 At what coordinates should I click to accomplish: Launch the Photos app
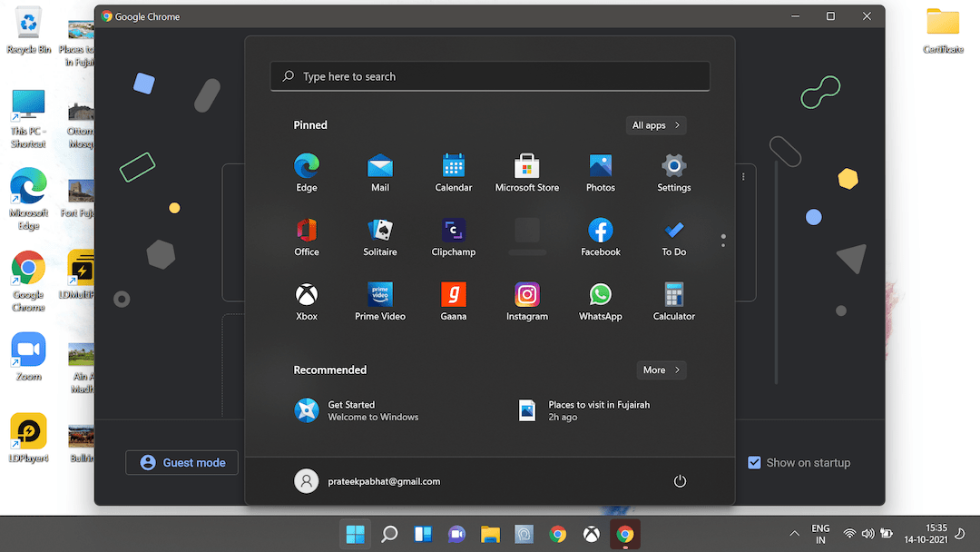[x=600, y=173]
